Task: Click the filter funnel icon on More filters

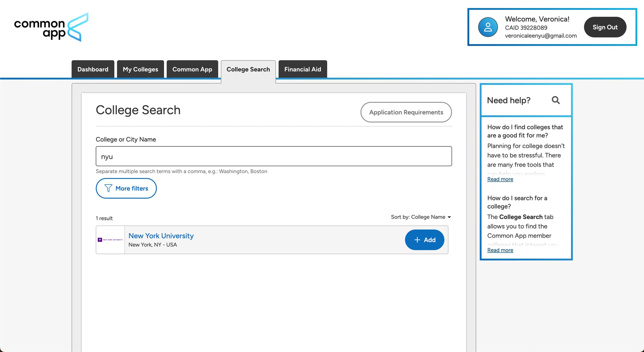Action: [108, 188]
